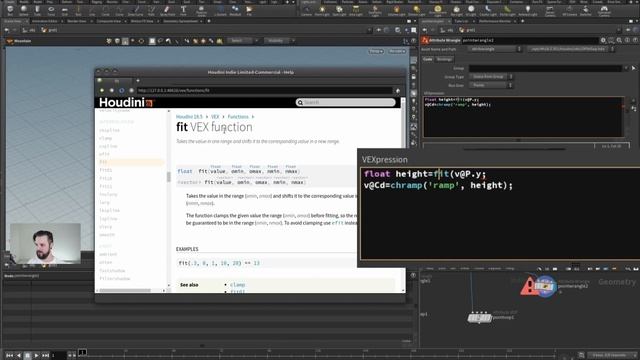Switch to the Animation Editor tab

(44, 21)
